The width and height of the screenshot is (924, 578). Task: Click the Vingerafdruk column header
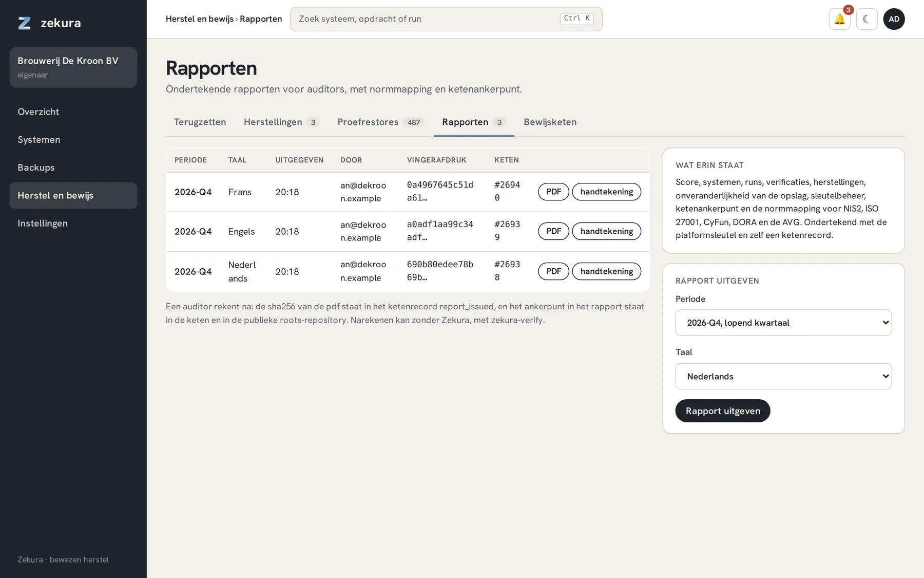[x=436, y=160]
